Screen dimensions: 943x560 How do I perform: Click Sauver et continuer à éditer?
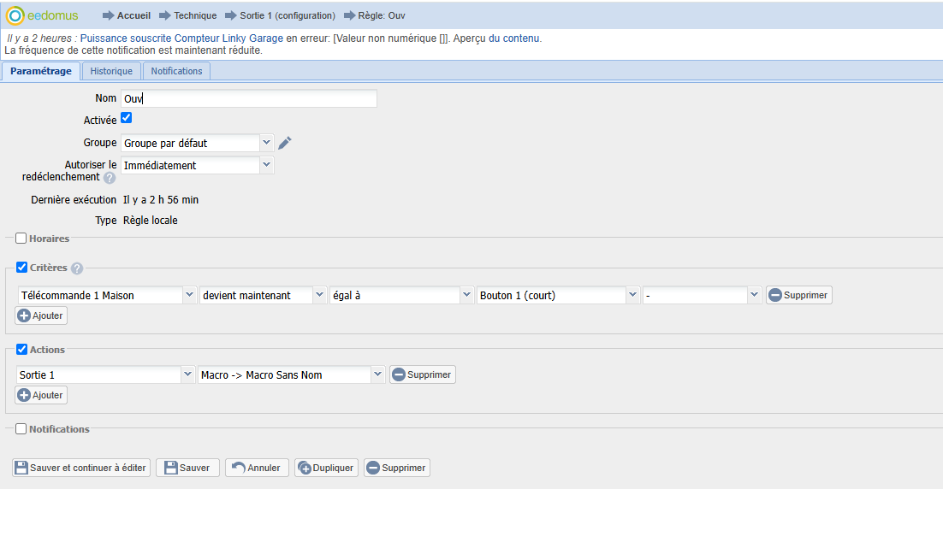pyautogui.click(x=81, y=468)
